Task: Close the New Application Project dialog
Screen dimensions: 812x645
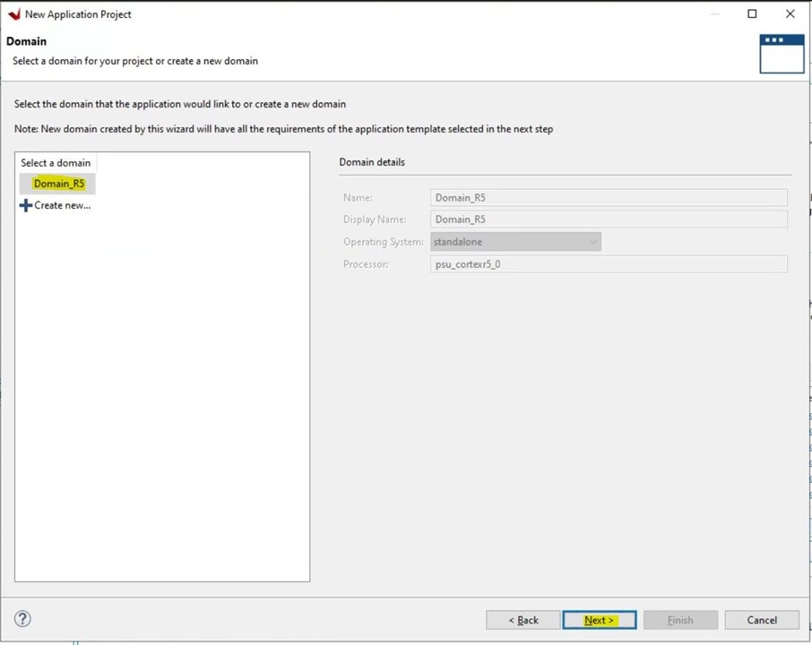Action: (x=790, y=14)
